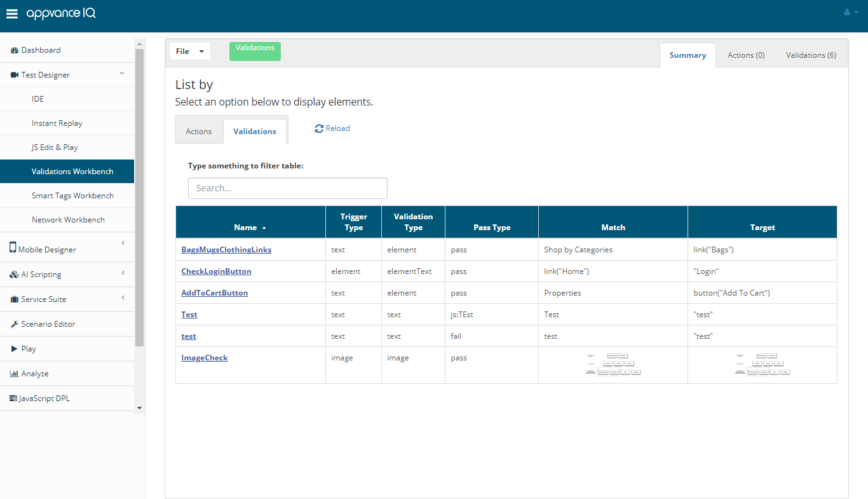Expand the Mobile Designer section chevron
The width and height of the screenshot is (868, 499).
click(x=123, y=243)
